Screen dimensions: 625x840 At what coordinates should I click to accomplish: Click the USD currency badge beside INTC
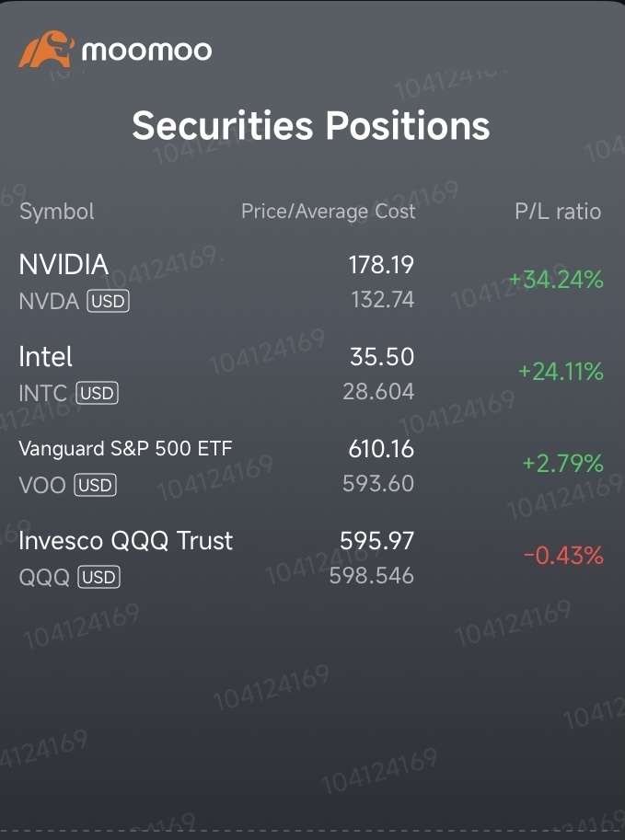(x=97, y=393)
